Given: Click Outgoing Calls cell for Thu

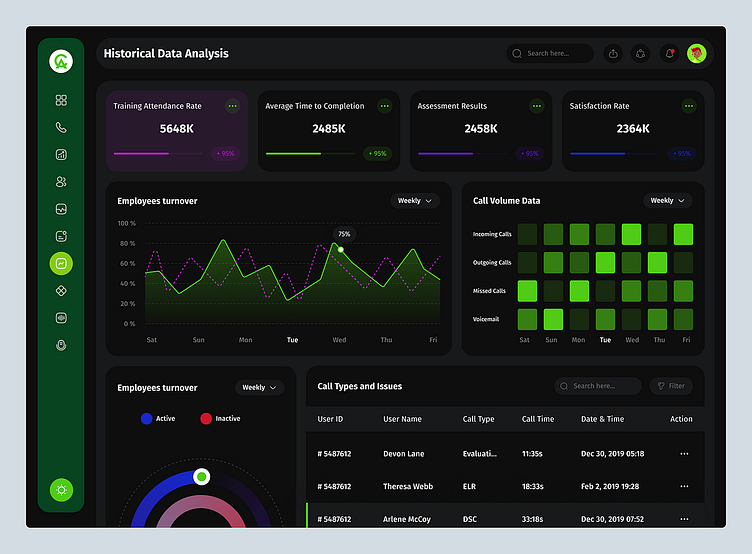Looking at the screenshot, I should coord(657,262).
